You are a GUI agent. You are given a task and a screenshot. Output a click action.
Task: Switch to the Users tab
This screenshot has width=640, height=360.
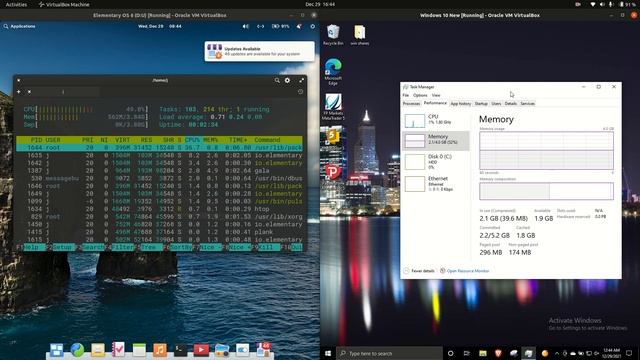(496, 104)
